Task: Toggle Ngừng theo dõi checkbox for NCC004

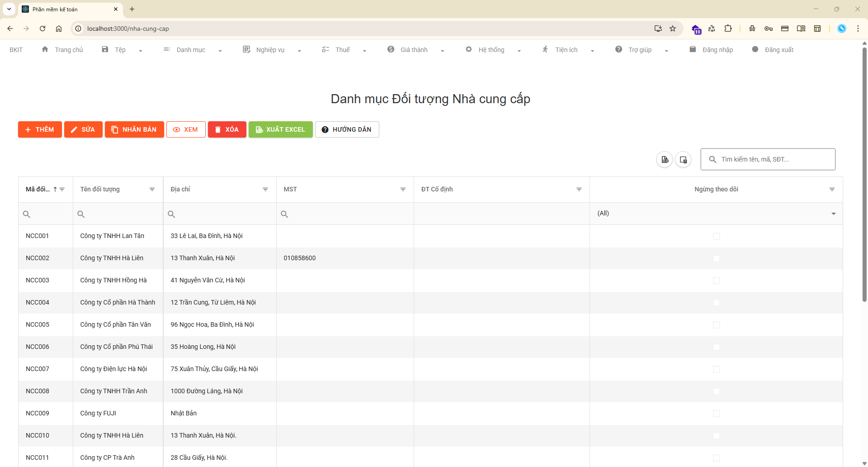Action: [716, 303]
